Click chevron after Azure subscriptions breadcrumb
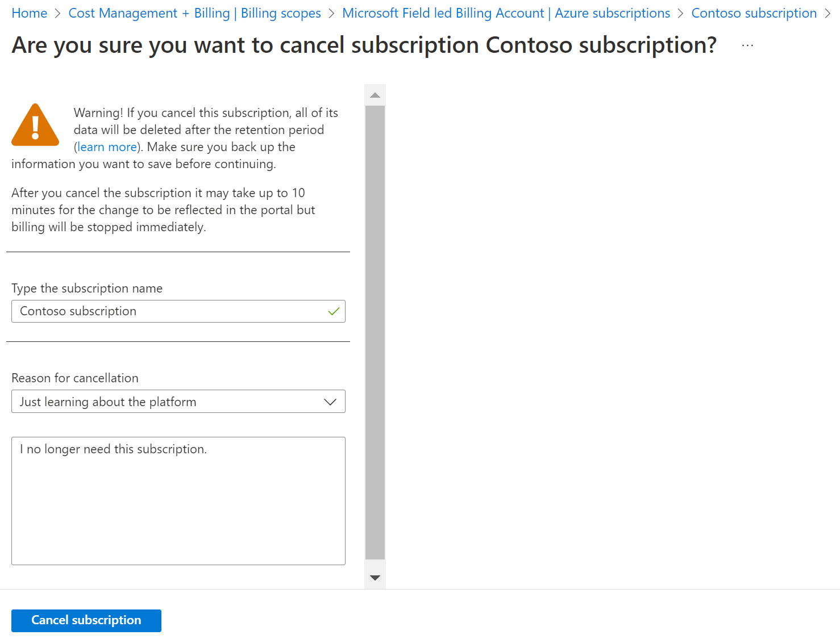The width and height of the screenshot is (840, 639). point(681,14)
